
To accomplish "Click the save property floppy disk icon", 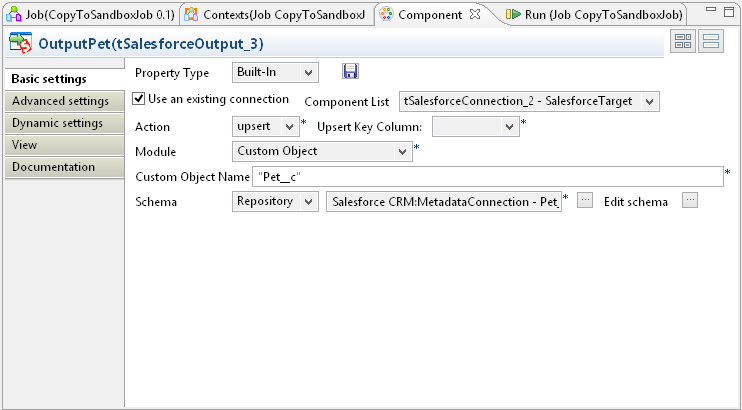I will point(350,72).
